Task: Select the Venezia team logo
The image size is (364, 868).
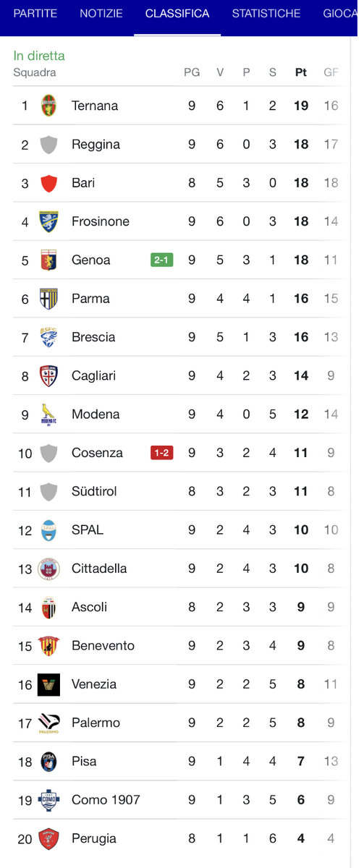Action: [48, 684]
